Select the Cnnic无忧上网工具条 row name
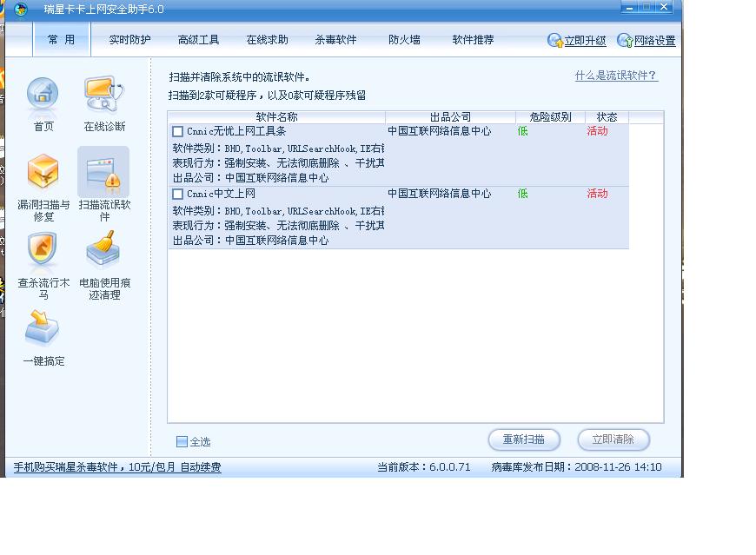This screenshot has width=756, height=555. [x=236, y=131]
